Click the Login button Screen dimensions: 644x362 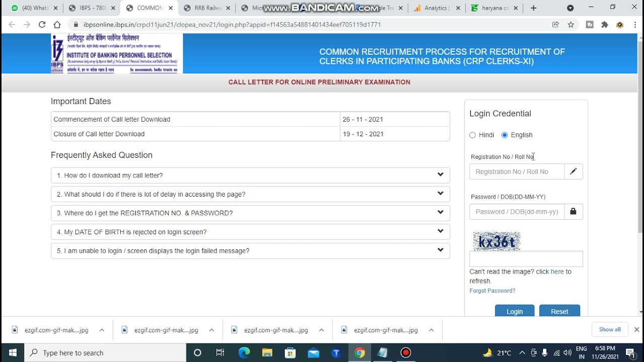tap(514, 311)
